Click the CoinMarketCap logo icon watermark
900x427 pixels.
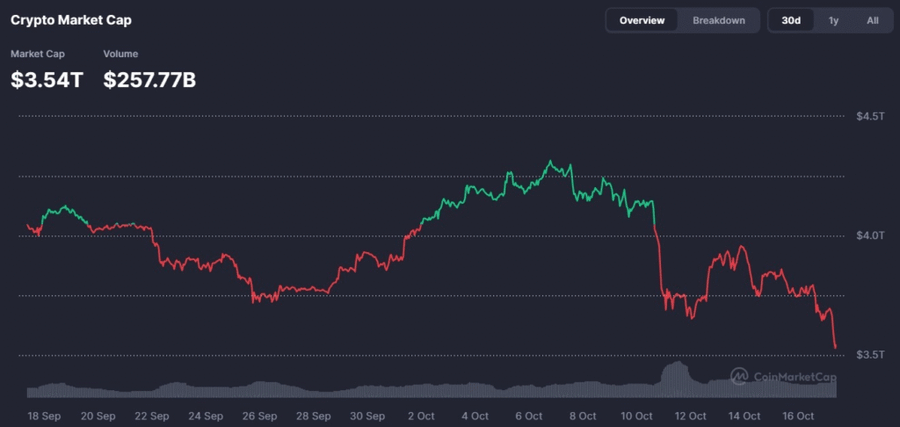pos(740,376)
